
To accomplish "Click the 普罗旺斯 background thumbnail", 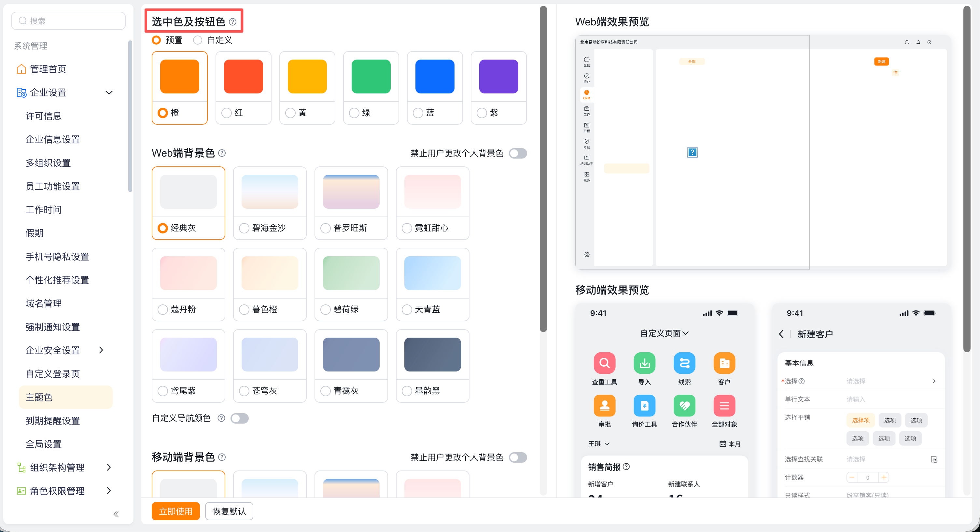I will (x=351, y=192).
